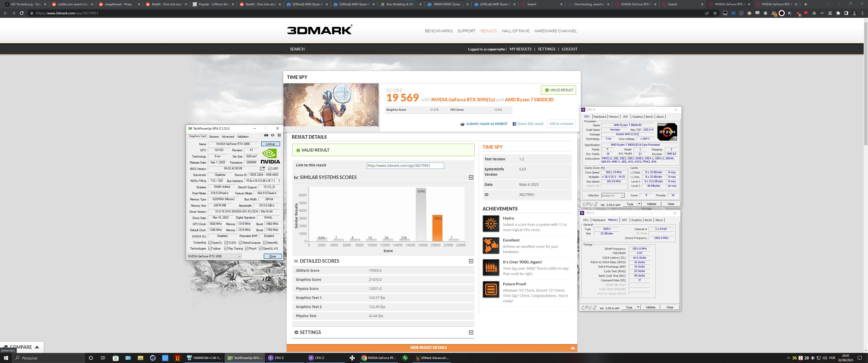The image size is (868, 363).
Task: Open the GPU selection dropdown in GPU-Z
Action: (214, 256)
